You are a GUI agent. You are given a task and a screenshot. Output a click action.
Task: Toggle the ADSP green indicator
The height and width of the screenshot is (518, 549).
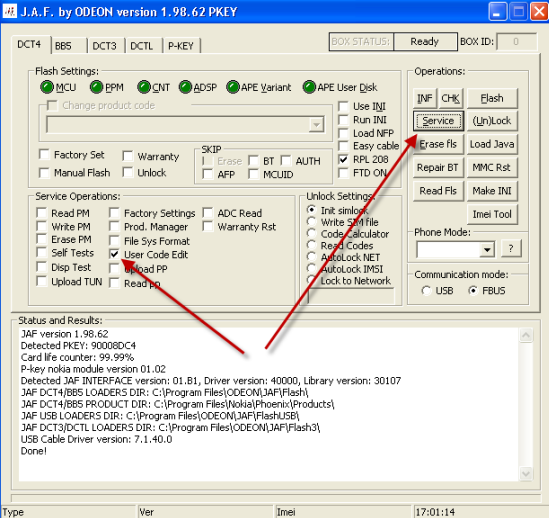[185, 87]
